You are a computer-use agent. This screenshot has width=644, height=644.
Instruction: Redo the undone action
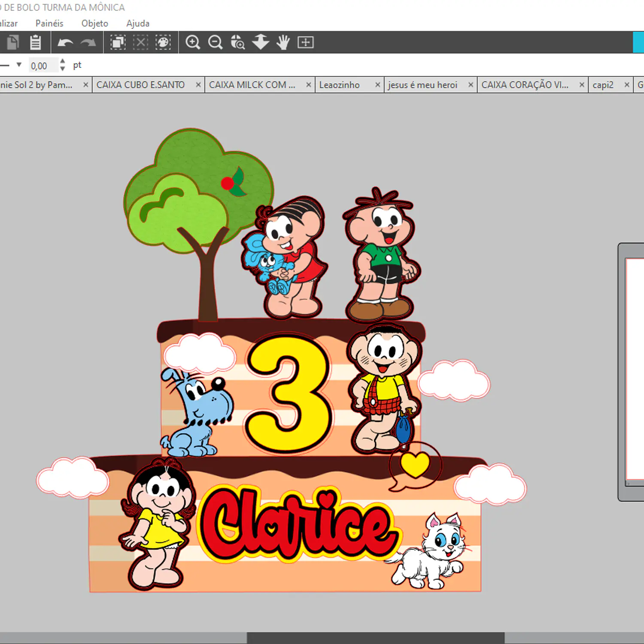[88, 43]
